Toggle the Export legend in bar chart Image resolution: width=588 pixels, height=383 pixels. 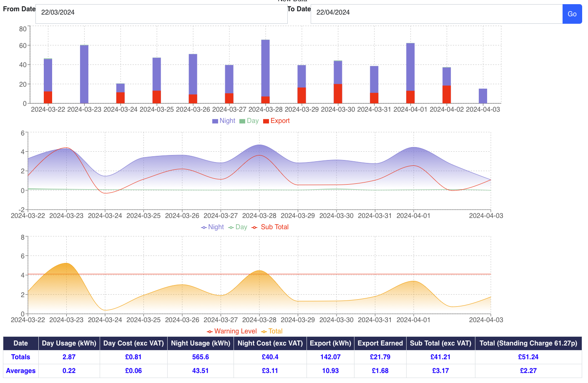pyautogui.click(x=276, y=121)
